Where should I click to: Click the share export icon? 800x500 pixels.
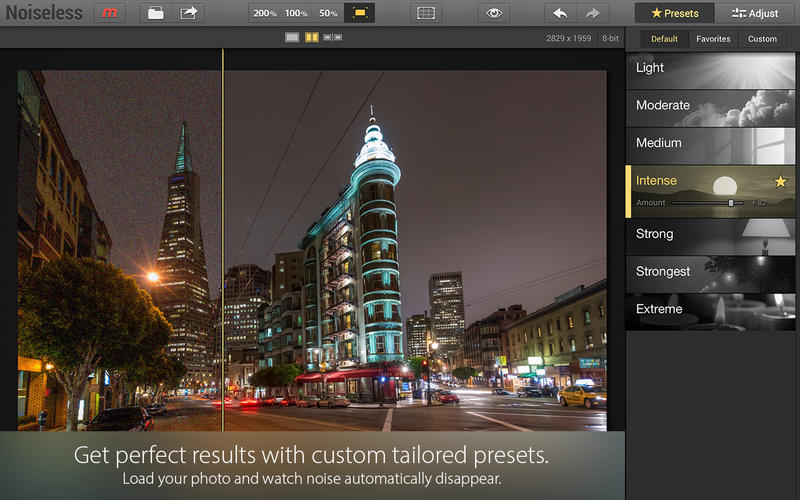point(189,13)
